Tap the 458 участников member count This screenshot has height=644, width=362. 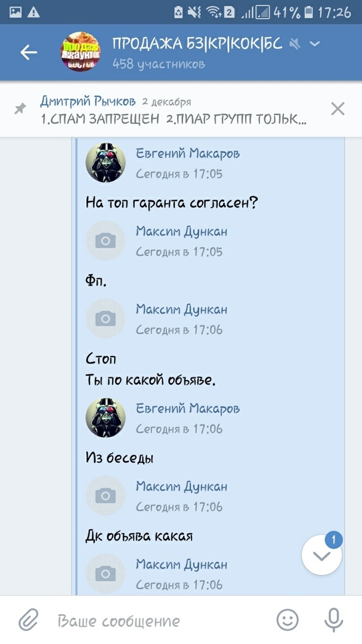point(159,64)
